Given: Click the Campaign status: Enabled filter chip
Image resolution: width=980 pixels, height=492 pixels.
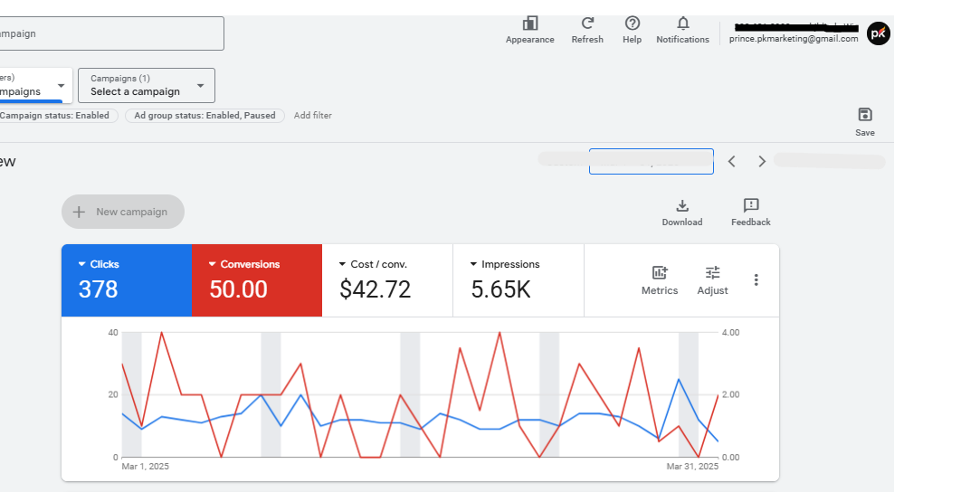Looking at the screenshot, I should (56, 116).
